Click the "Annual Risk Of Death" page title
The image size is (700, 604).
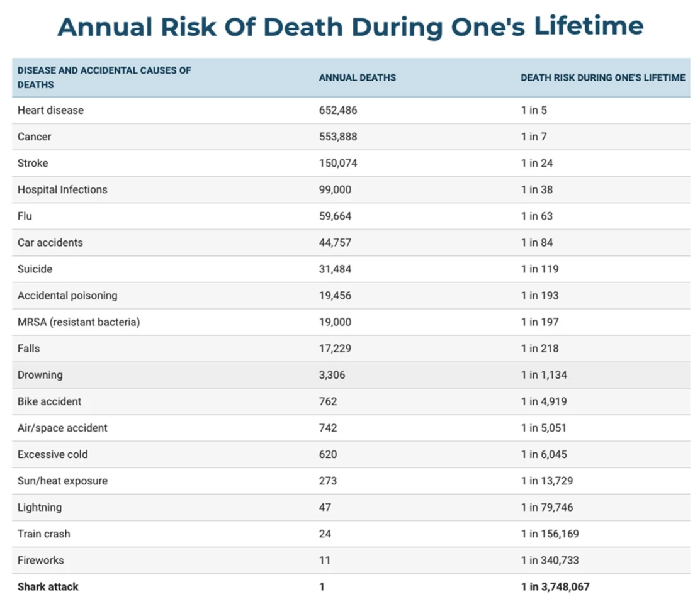(350, 27)
